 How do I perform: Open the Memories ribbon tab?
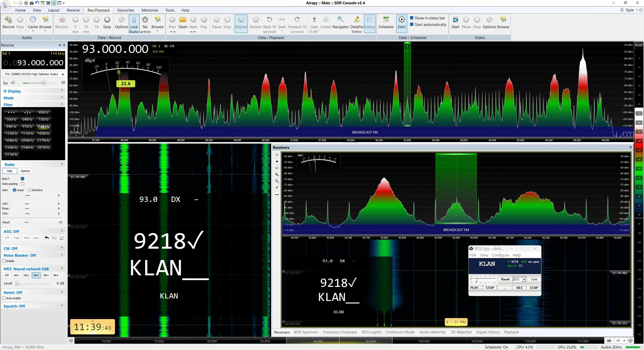click(x=150, y=10)
